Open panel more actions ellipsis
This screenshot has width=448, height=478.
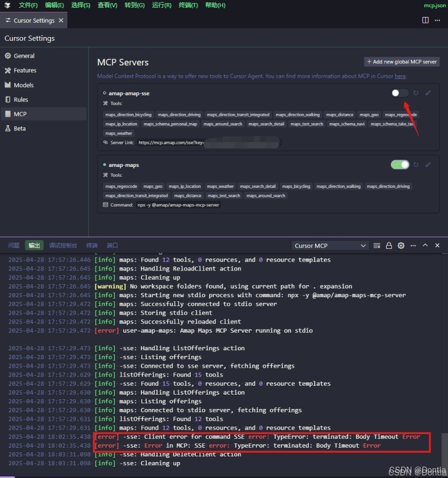(x=413, y=246)
